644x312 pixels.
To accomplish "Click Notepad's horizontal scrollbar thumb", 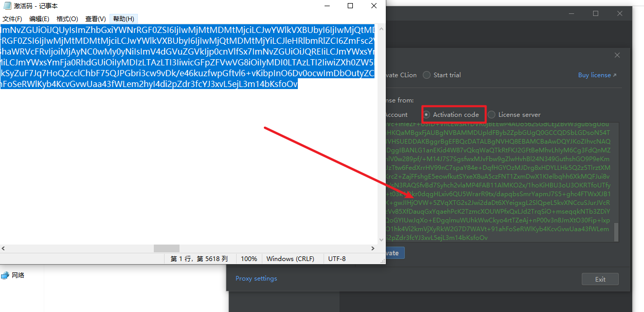I will click(166, 248).
